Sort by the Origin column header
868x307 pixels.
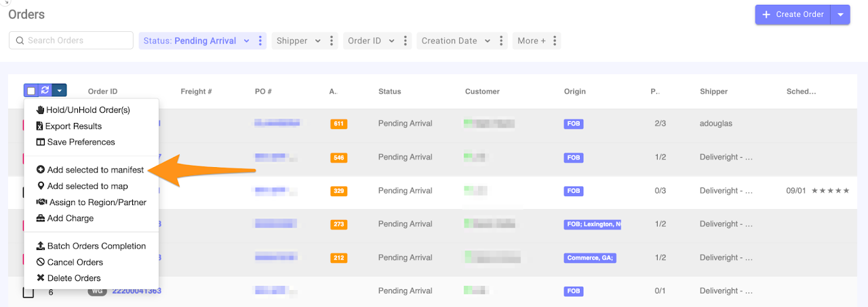coord(574,91)
